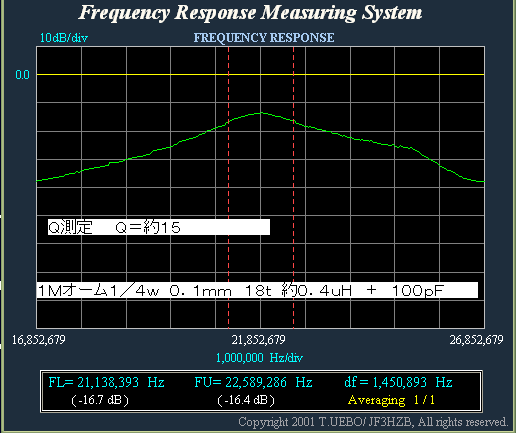Click stop frequency 26,852,679 label
Screen dimensions: 516x433
click(476, 340)
